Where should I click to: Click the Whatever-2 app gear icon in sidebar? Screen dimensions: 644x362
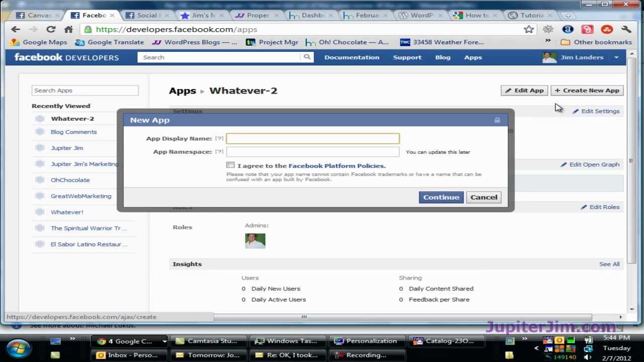click(x=40, y=119)
